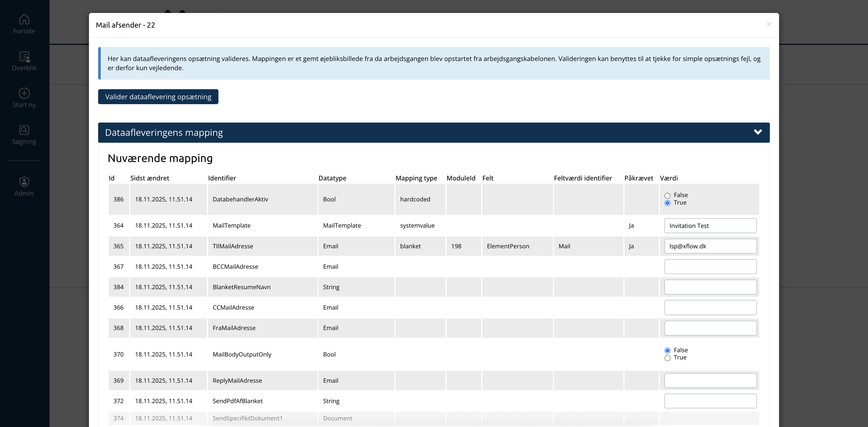Click the BCCMailAdresse empty value field
The height and width of the screenshot is (427, 868).
coord(710,267)
